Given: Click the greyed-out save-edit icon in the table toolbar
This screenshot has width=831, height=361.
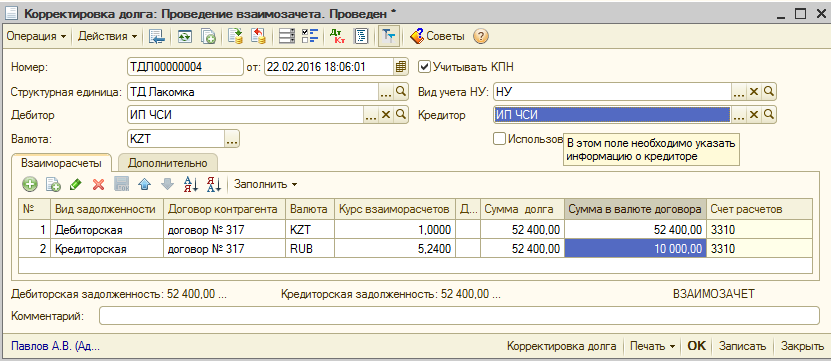Looking at the screenshot, I should [x=122, y=184].
